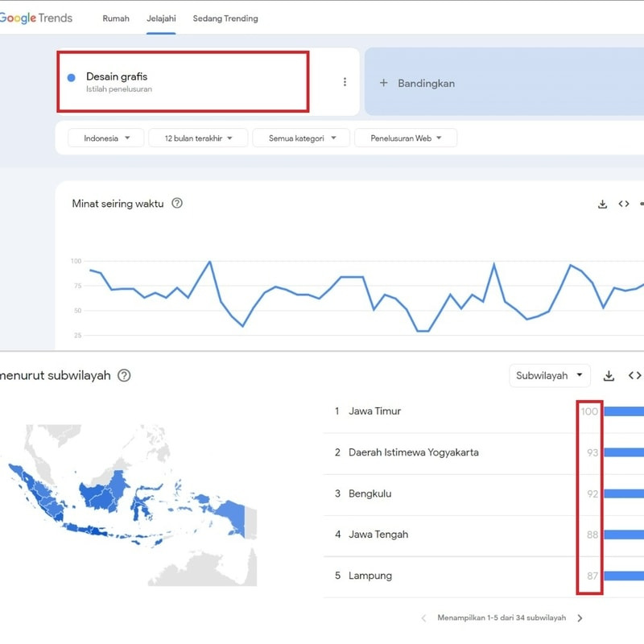Click the blue dot beside Desain grafis
This screenshot has width=644, height=644.
click(x=72, y=77)
